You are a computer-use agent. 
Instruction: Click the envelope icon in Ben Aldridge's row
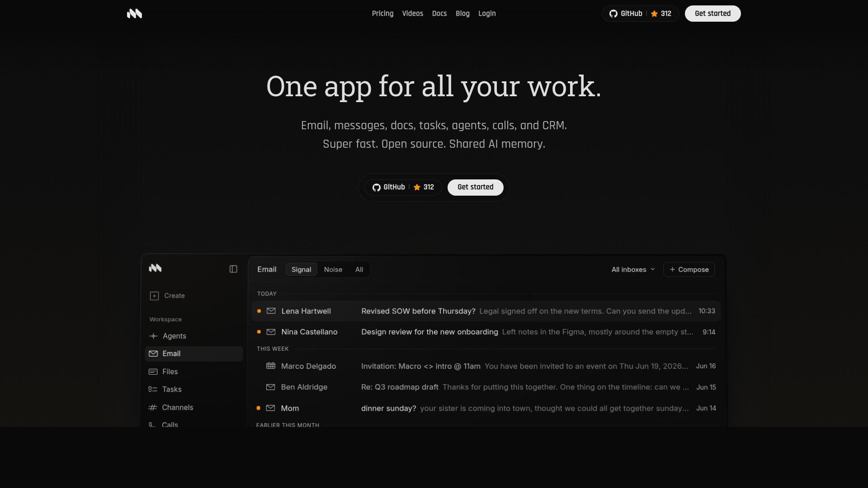(x=271, y=387)
